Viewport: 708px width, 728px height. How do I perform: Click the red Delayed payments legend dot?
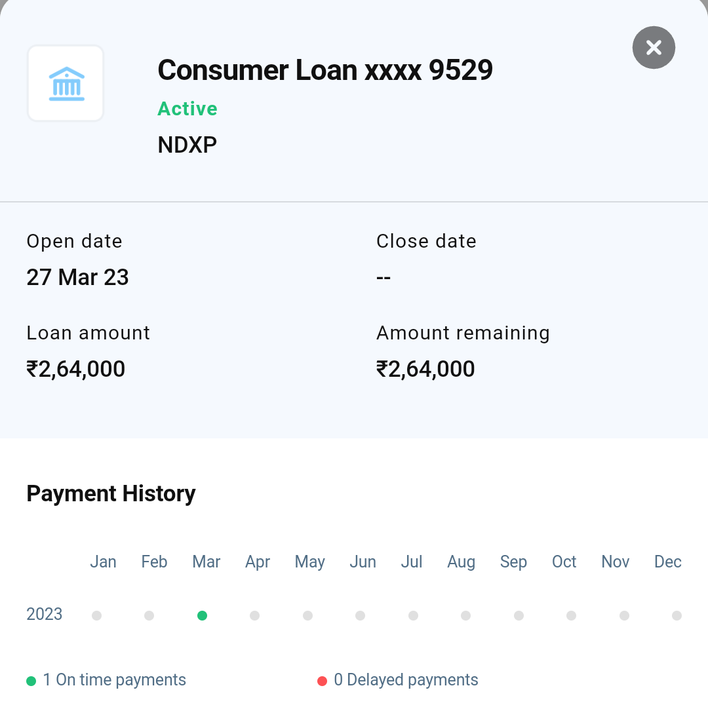point(322,681)
